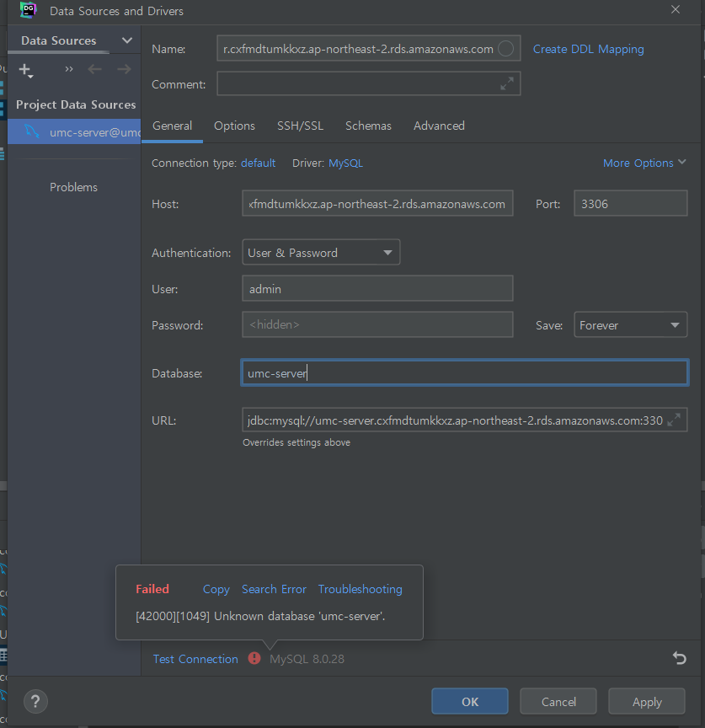Select the Data Sources tab header
The image size is (705, 728).
coord(59,40)
